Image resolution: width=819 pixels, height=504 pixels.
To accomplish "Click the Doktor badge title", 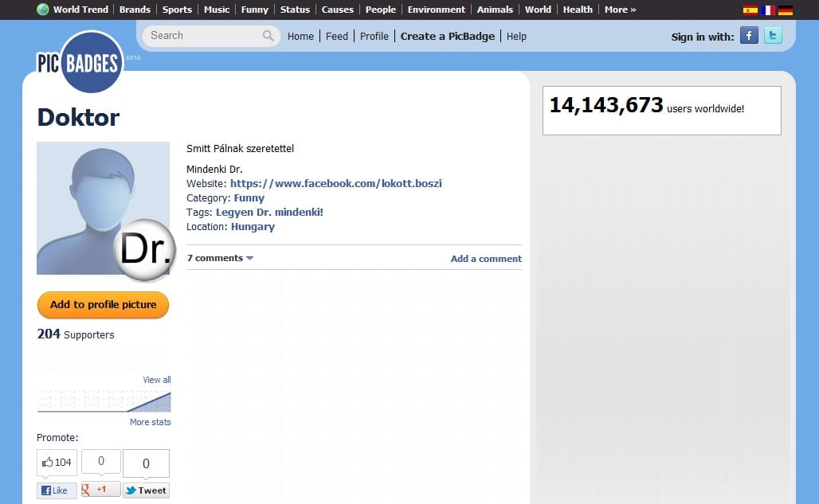I will coord(78,117).
